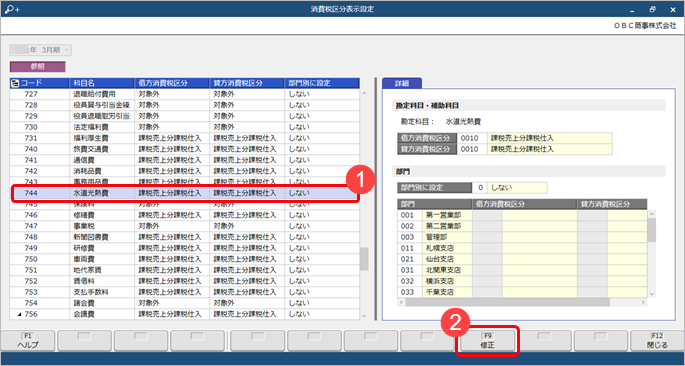Click the search plus icon in title bar
This screenshot has height=366, width=685.
[x=11, y=9]
